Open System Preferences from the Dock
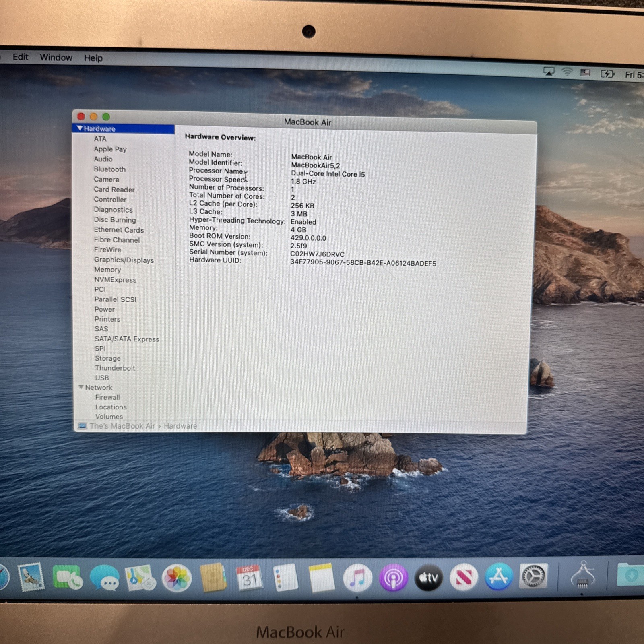Screen dimensions: 644x644 click(x=533, y=576)
